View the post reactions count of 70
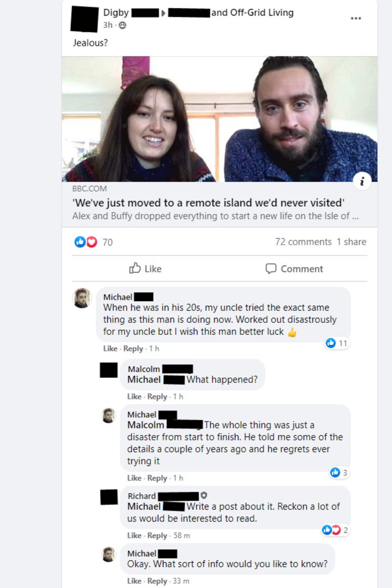Screen dimensions: 392x588 (x=107, y=242)
